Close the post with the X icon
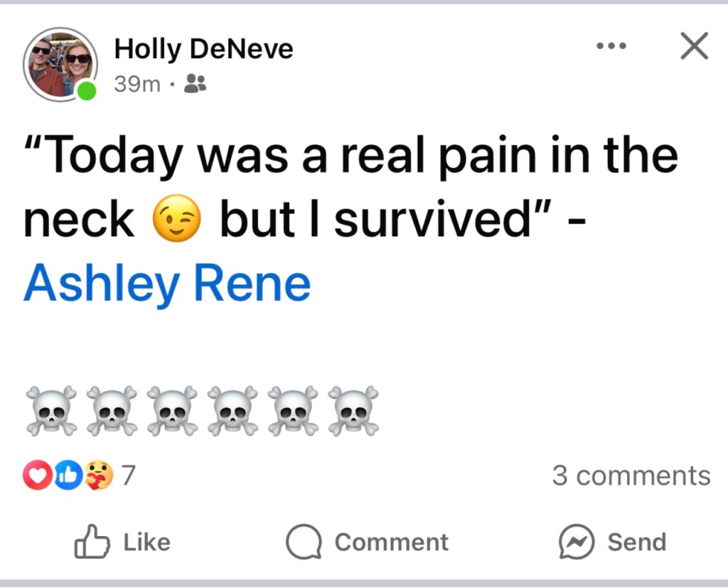Screen dimensions: 728x588 (x=694, y=47)
